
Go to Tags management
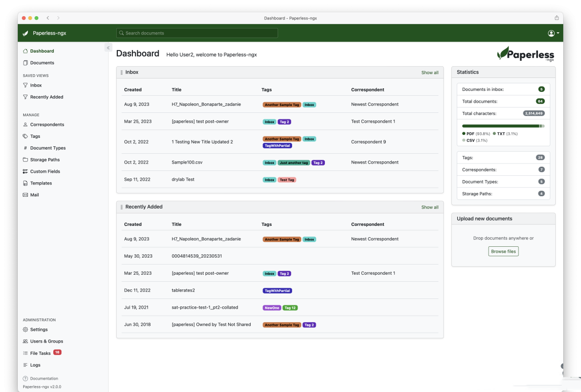coord(32,137)
